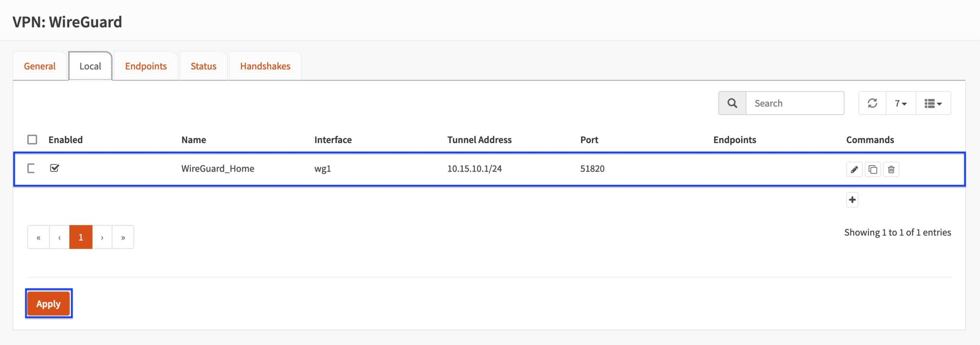Sort by the Endpoints column header
Screen dimensions: 980x345
pyautogui.click(x=735, y=140)
